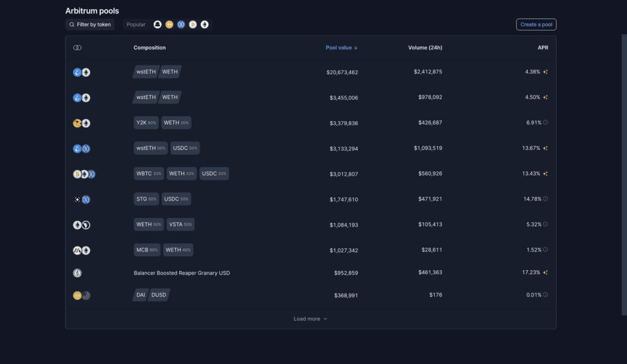Click the WETH 40% token chip
Viewport: 627px width, 364px height.
178,250
